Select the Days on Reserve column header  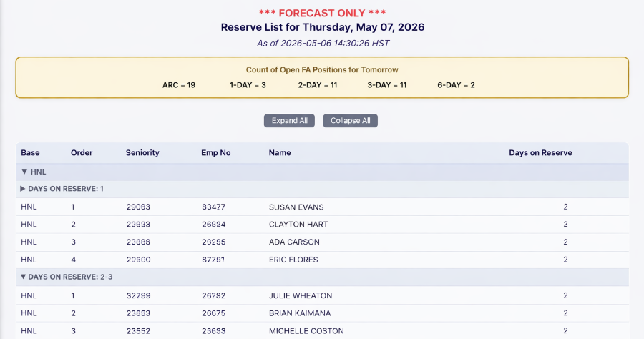[x=540, y=152]
